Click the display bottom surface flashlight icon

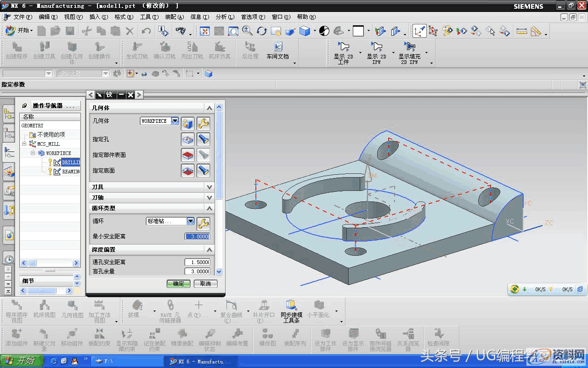point(203,171)
